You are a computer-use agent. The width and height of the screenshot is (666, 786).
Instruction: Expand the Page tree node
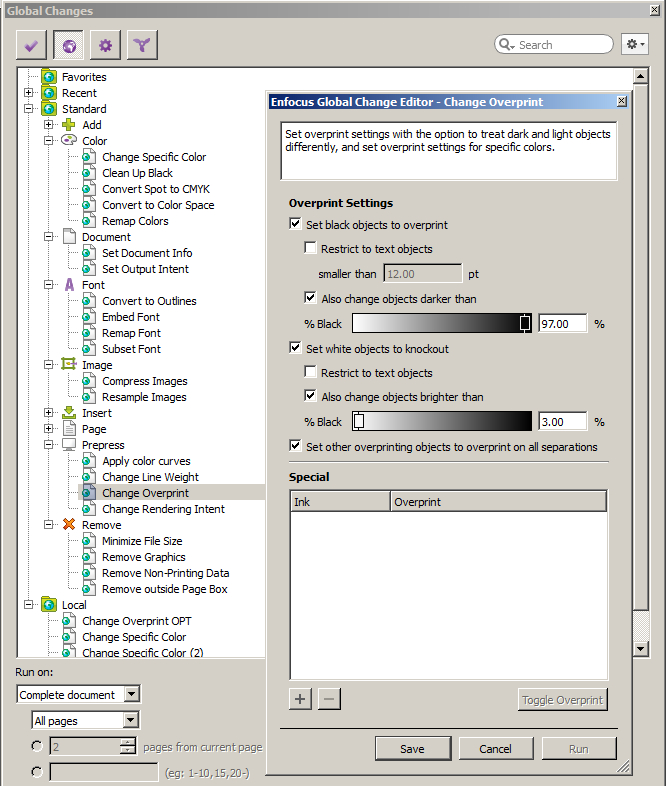coord(49,429)
